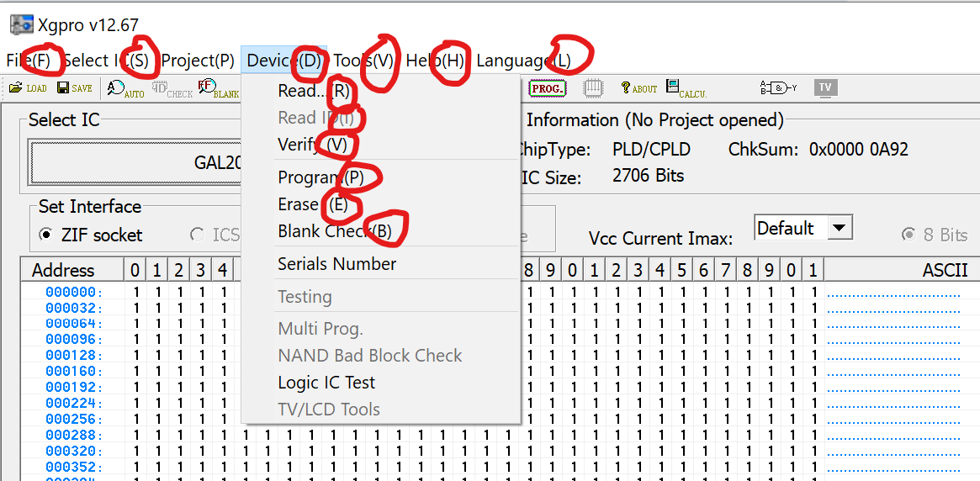
Task: Select the 8 Bits radio button
Action: click(908, 235)
